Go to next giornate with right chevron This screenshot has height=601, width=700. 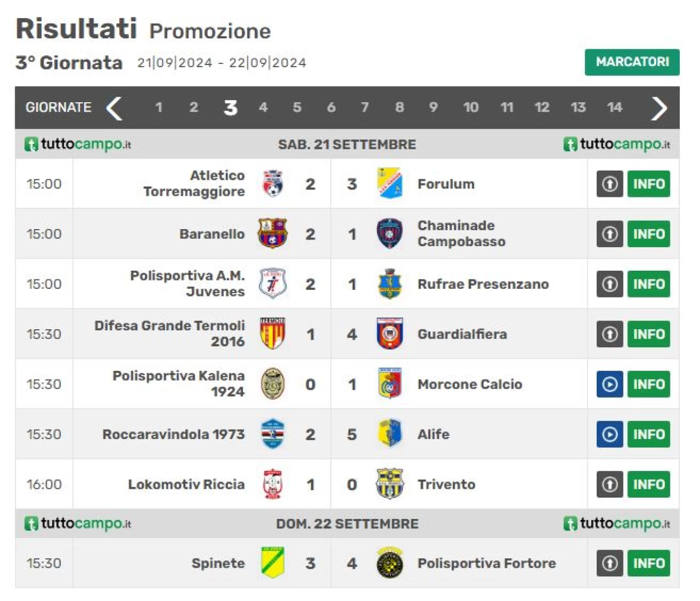(x=659, y=108)
